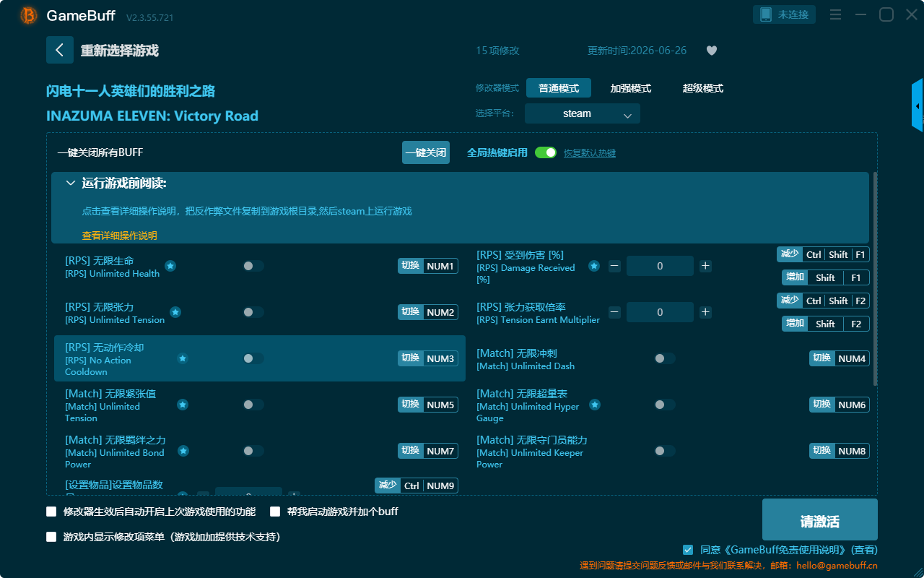Click the heart favorite icon
The height and width of the screenshot is (578, 924).
(712, 51)
